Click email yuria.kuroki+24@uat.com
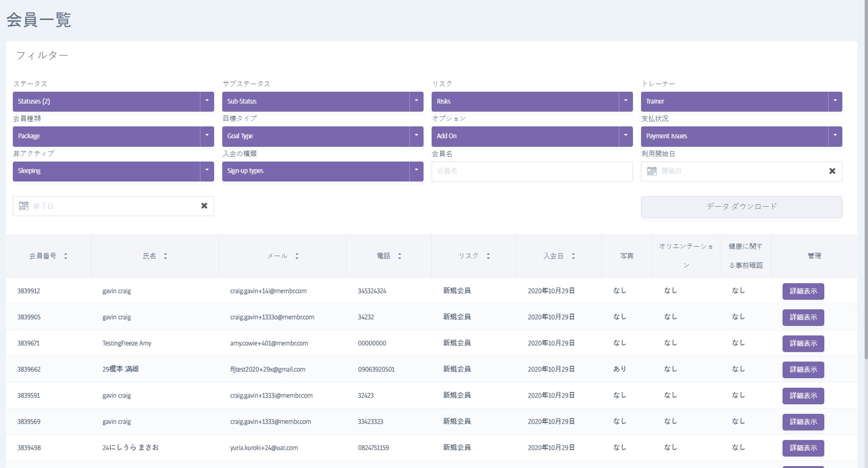Viewport: 868px width, 468px height. tap(264, 448)
